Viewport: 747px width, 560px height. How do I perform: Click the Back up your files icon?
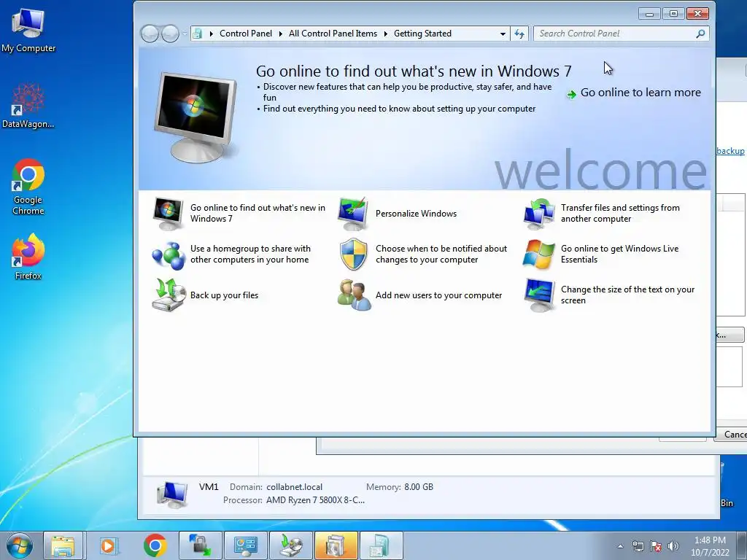169,295
